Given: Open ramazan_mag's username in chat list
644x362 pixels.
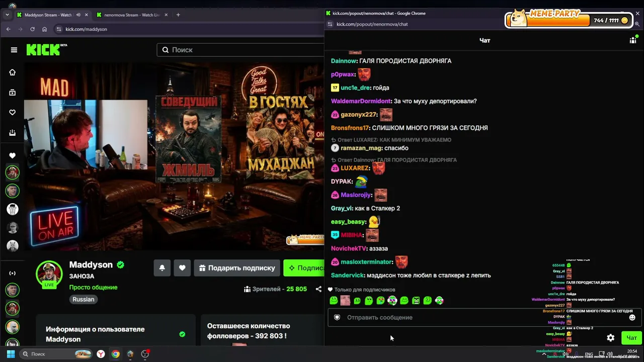Looking at the screenshot, I should pos(361,148).
